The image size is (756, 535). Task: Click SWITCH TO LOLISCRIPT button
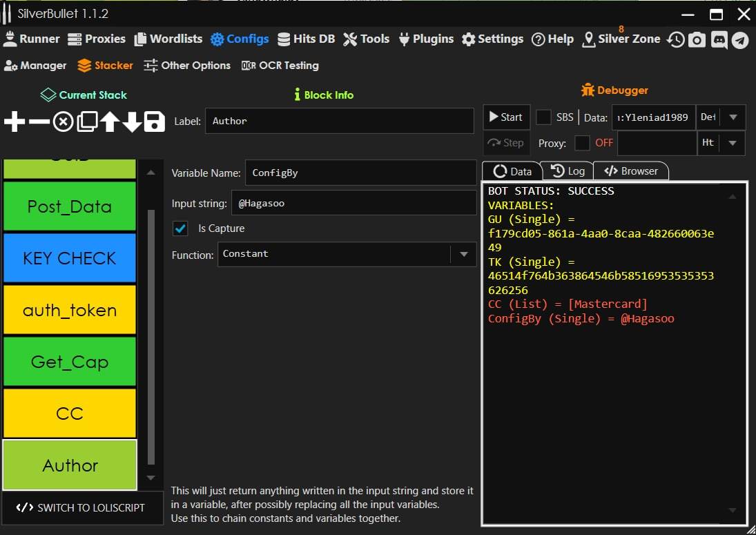coord(81,507)
